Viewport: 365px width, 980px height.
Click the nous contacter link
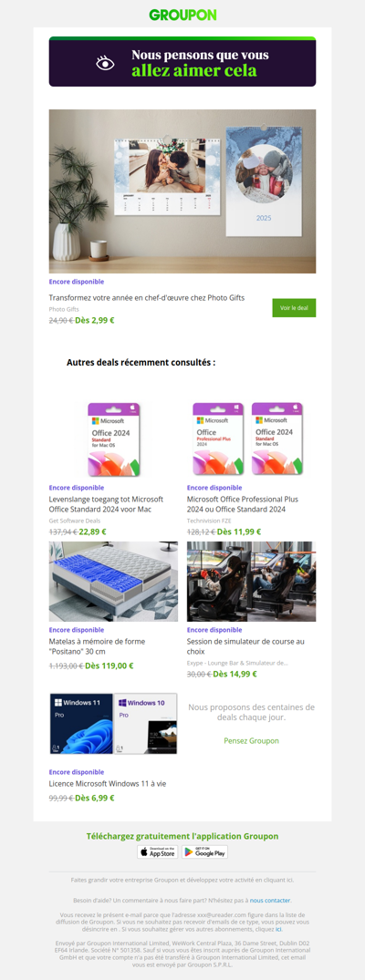tap(270, 900)
